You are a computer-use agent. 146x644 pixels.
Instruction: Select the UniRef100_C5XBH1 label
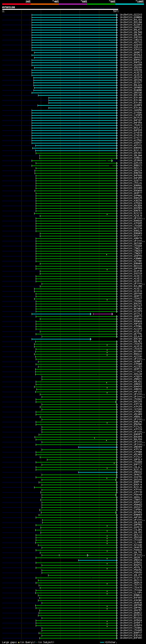click(131, 628)
